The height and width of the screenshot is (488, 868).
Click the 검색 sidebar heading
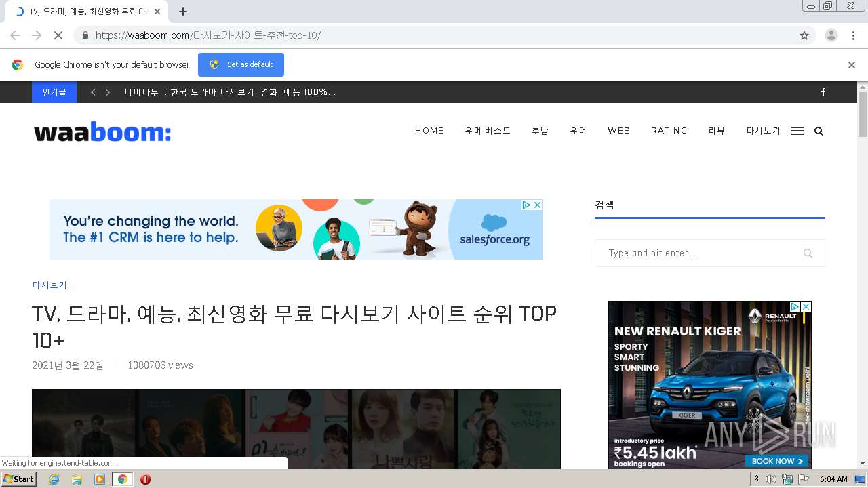[x=604, y=205]
